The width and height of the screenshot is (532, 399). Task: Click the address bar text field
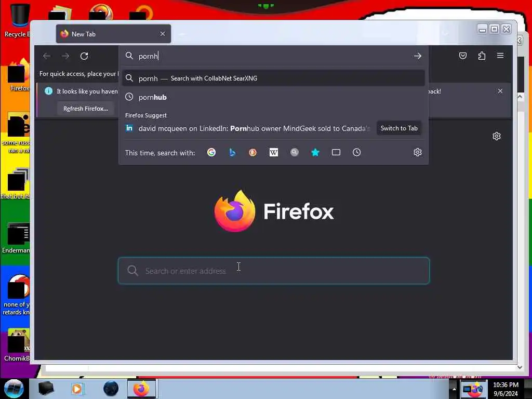point(271,56)
